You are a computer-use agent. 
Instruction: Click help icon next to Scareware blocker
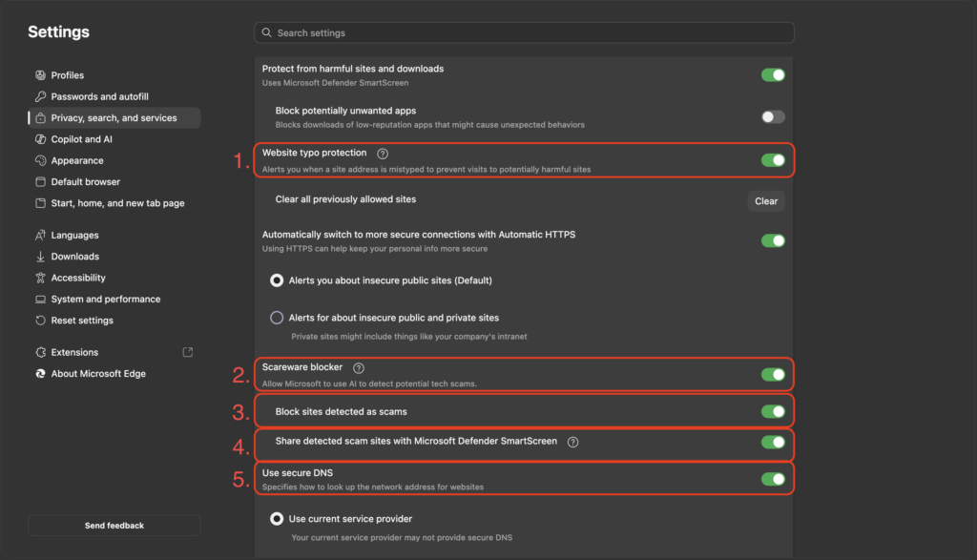coord(359,368)
